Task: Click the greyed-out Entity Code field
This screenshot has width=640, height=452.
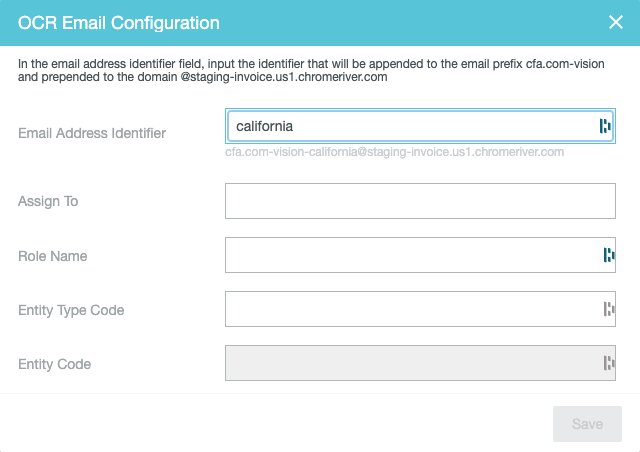Action: (412, 363)
